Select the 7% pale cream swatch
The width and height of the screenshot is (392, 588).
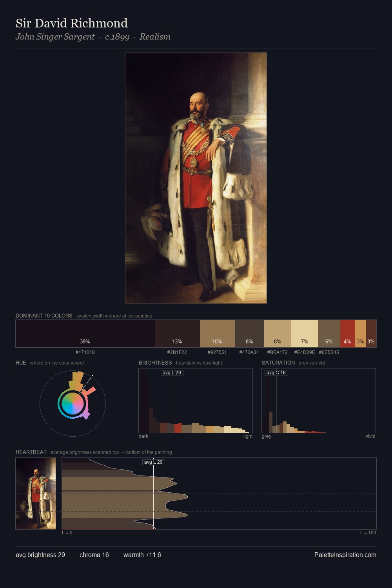(305, 334)
